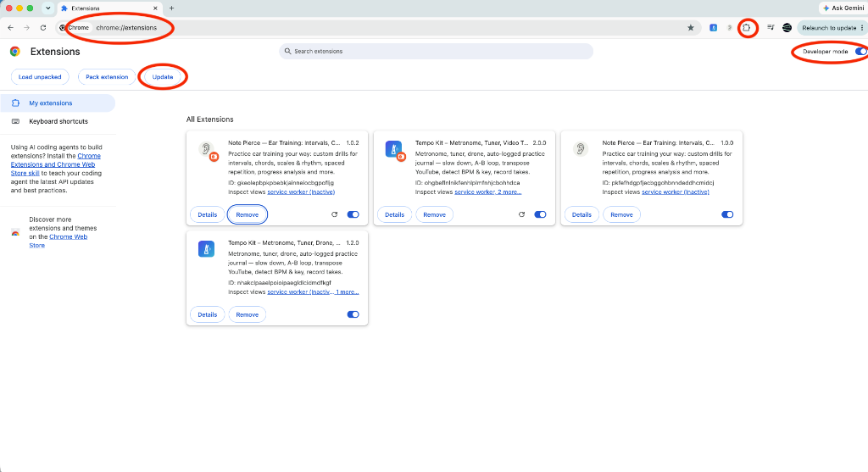Switch to the Extensions browser tab
The height and width of the screenshot is (472, 868).
pos(109,8)
